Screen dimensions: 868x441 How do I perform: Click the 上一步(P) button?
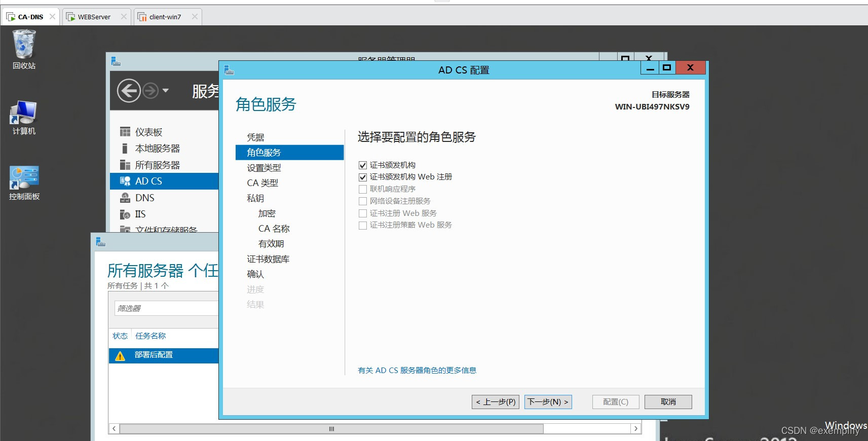coord(496,402)
